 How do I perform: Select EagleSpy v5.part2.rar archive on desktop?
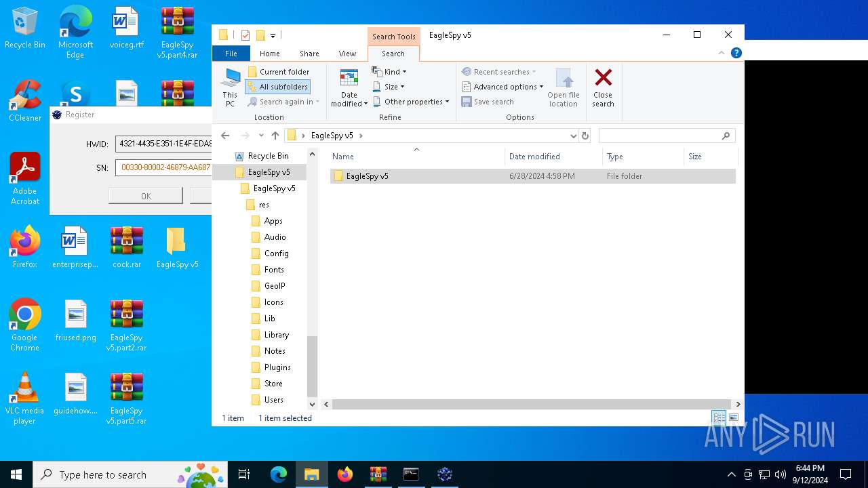point(127,325)
